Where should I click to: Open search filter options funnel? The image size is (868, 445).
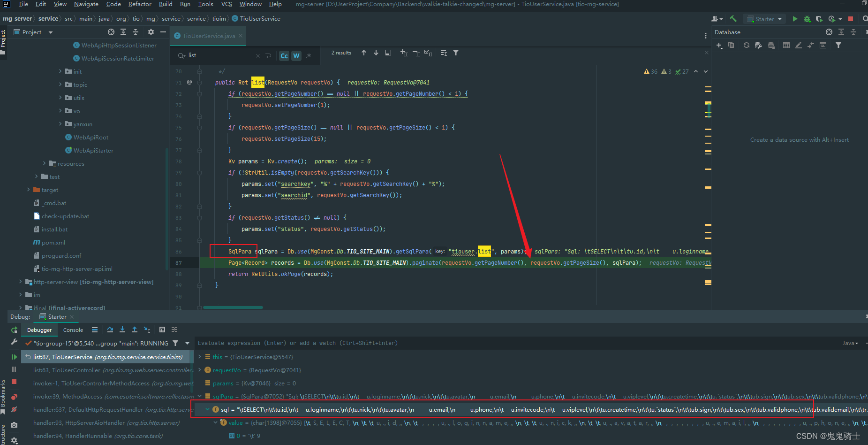[456, 53]
